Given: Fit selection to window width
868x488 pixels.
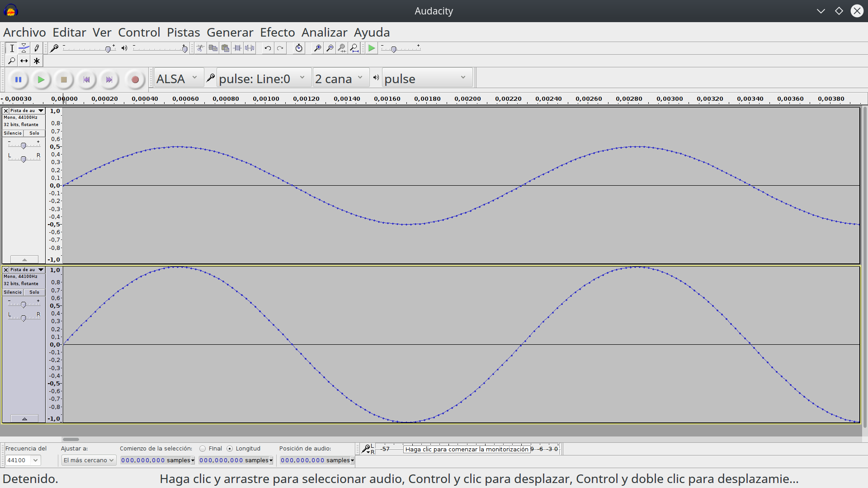Looking at the screenshot, I should (342, 48).
